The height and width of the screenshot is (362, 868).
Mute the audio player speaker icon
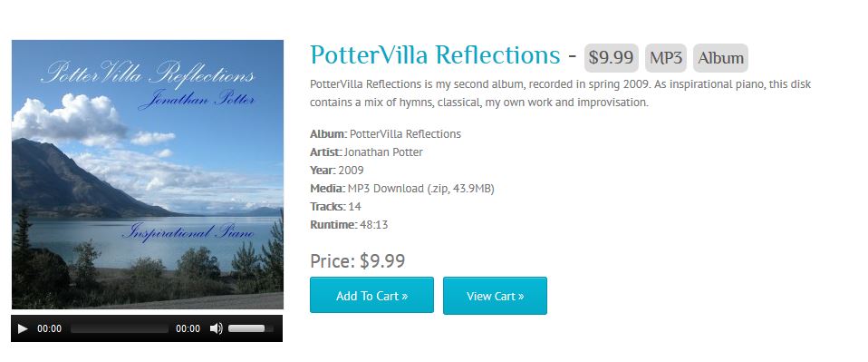click(x=216, y=328)
